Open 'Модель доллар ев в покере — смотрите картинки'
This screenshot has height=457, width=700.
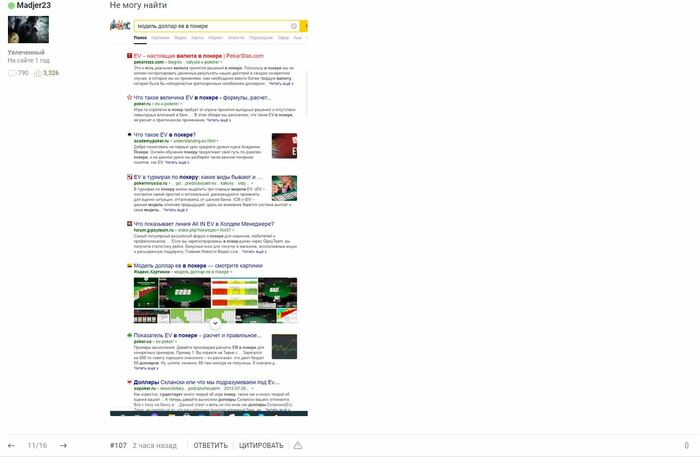(x=198, y=265)
